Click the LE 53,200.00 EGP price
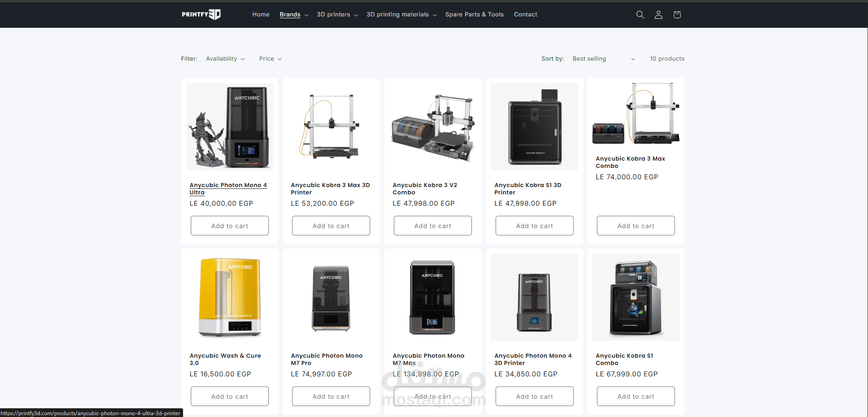 click(x=323, y=203)
